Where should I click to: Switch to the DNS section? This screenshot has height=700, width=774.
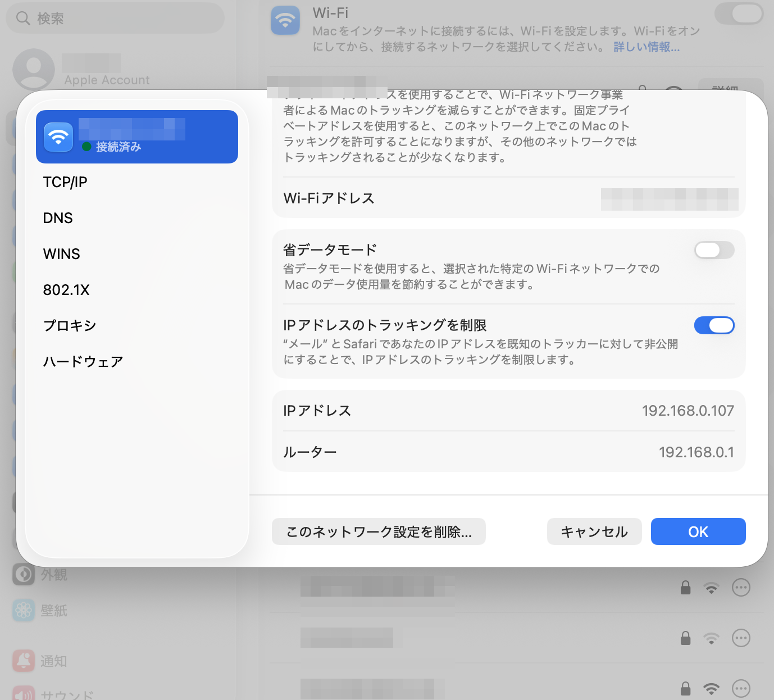point(58,218)
